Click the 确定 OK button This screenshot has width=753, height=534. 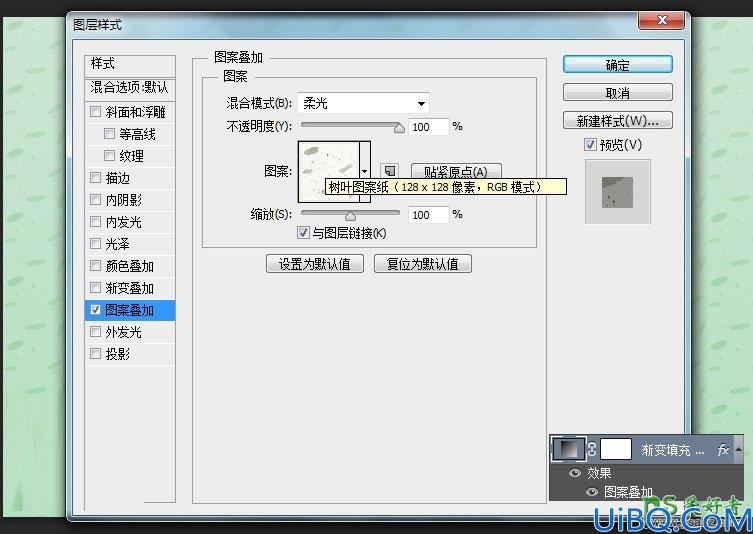pos(618,64)
